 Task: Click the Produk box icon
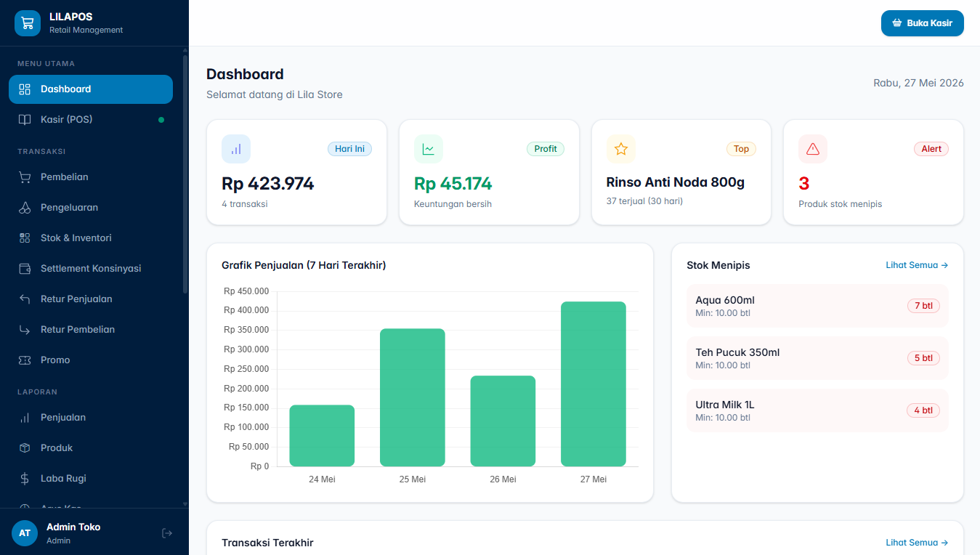click(25, 448)
